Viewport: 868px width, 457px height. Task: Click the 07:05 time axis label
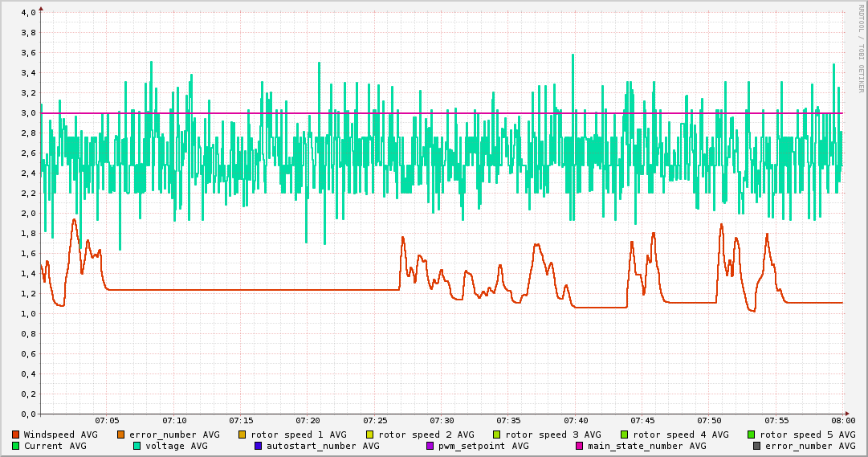pos(107,420)
